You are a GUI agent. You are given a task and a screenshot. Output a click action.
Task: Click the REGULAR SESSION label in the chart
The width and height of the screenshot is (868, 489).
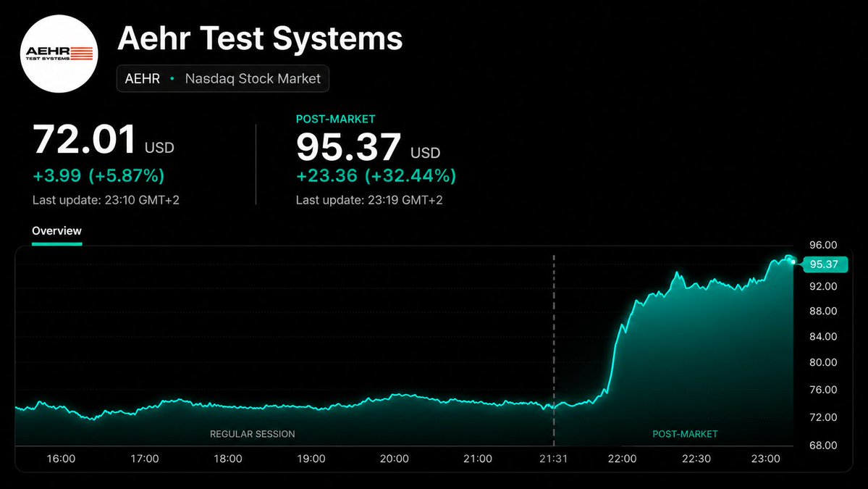(253, 434)
